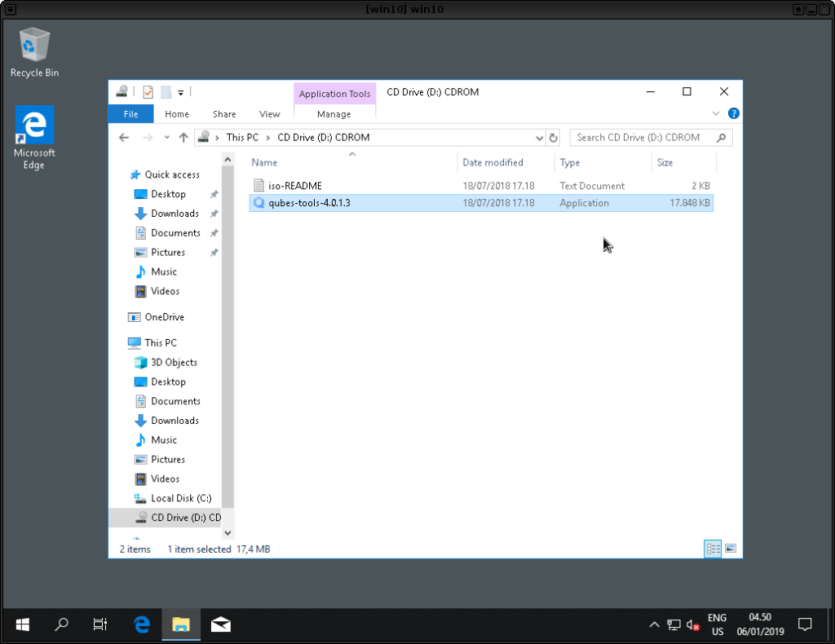
Task: Open Action Center notifications icon
Action: (x=805, y=624)
